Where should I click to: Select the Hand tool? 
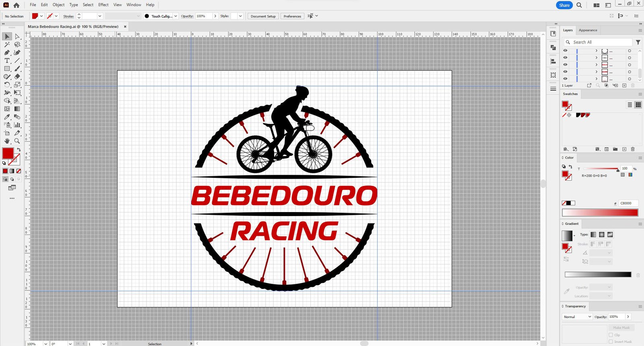7,141
